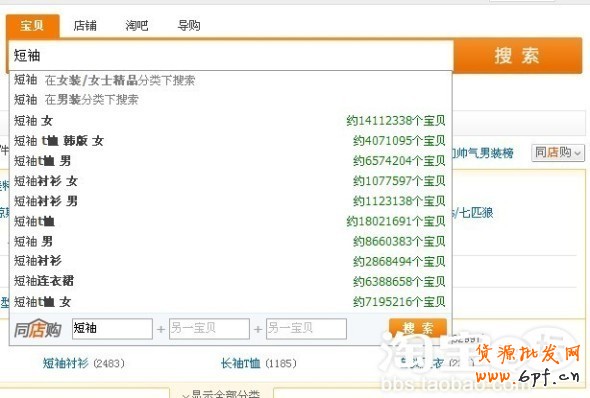Select the 短袖 t恤 韩版 女 suggestion
590x398 pixels.
pyautogui.click(x=231, y=141)
